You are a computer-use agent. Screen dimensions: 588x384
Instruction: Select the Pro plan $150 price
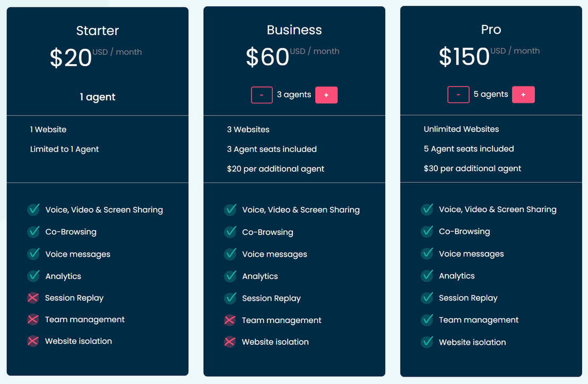(464, 56)
